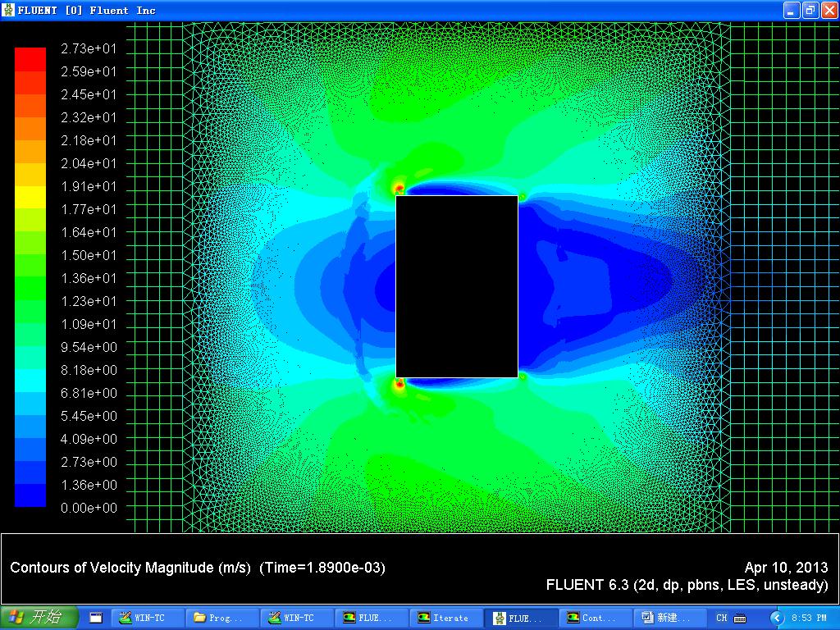Minimize the FLUENT graphics window

pos(791,10)
